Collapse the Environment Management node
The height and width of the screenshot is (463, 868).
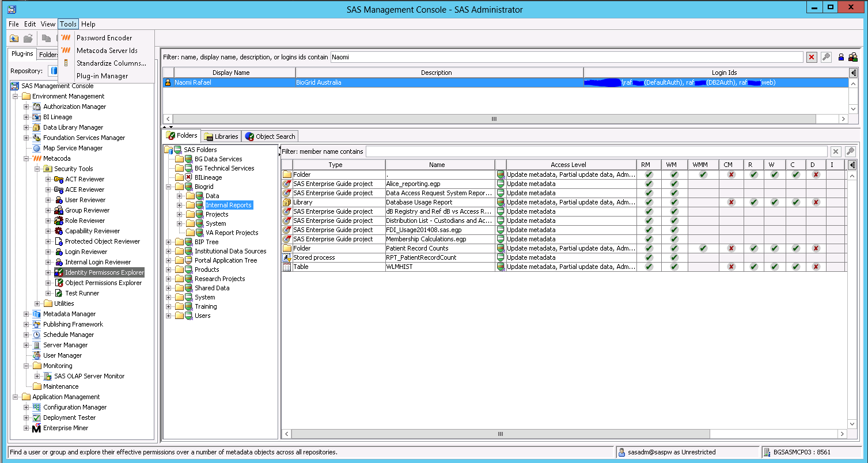[x=15, y=96]
